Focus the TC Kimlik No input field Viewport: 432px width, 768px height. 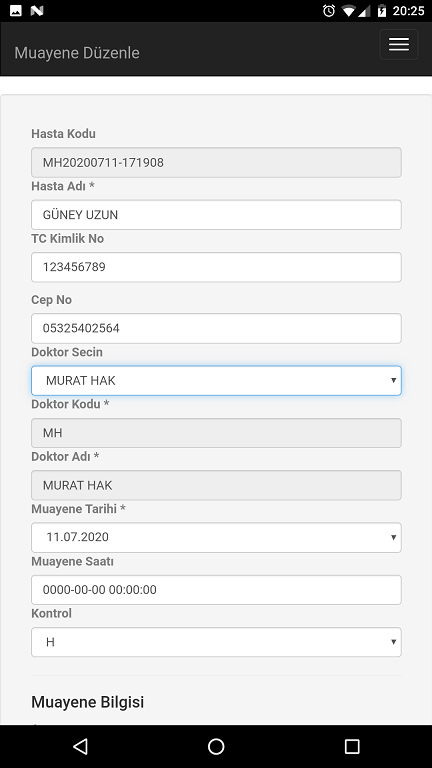216,267
